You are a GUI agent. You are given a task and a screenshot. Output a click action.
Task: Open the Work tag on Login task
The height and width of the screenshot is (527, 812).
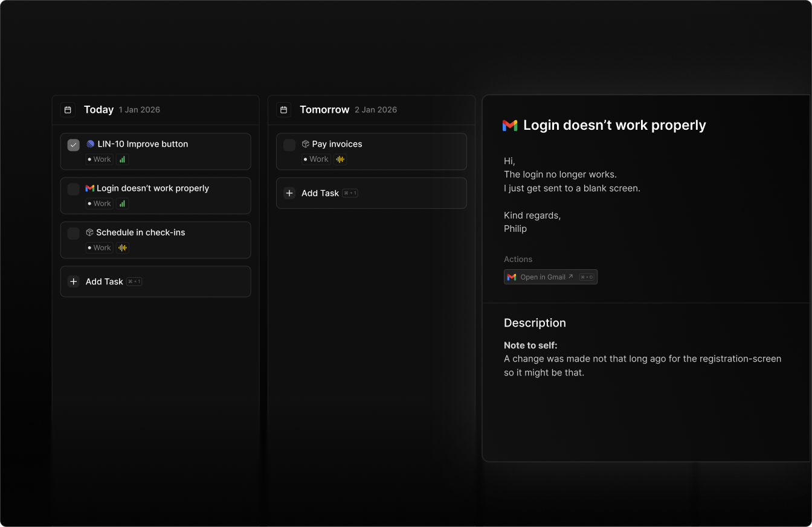coord(100,203)
